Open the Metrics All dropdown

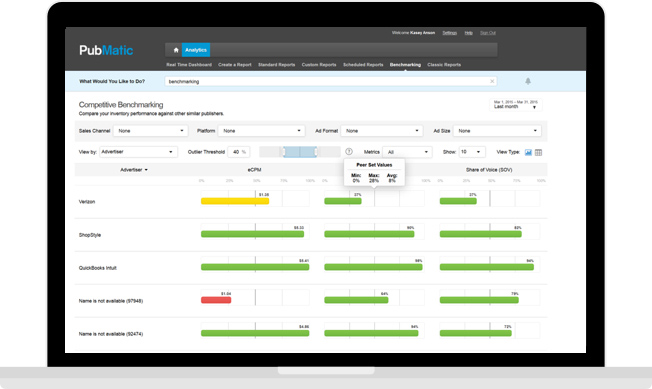pos(408,152)
